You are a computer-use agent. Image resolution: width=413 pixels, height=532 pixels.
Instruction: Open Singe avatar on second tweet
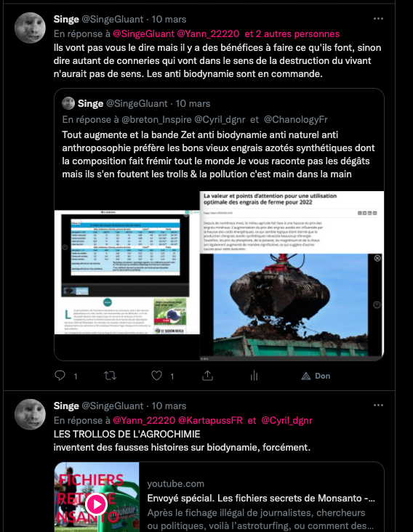30,414
